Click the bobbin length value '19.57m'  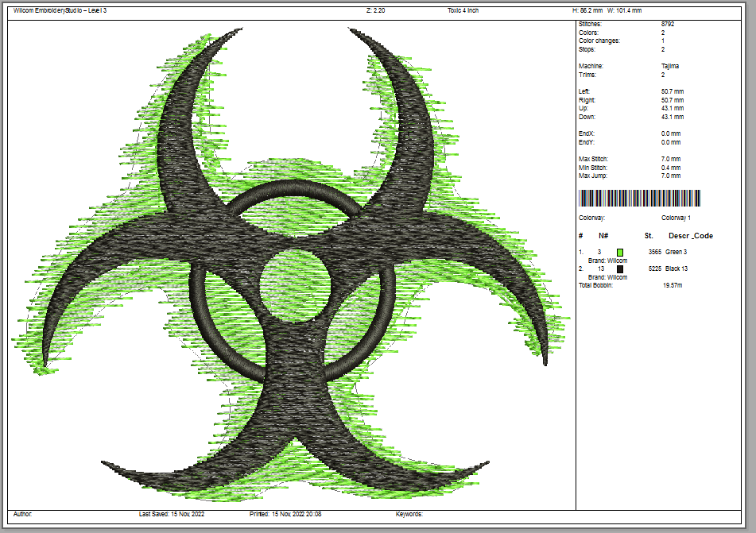pyautogui.click(x=673, y=285)
